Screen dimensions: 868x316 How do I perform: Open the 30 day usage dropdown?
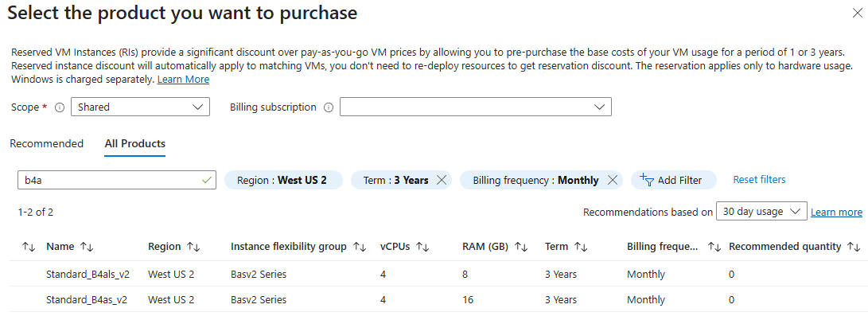[x=761, y=212]
